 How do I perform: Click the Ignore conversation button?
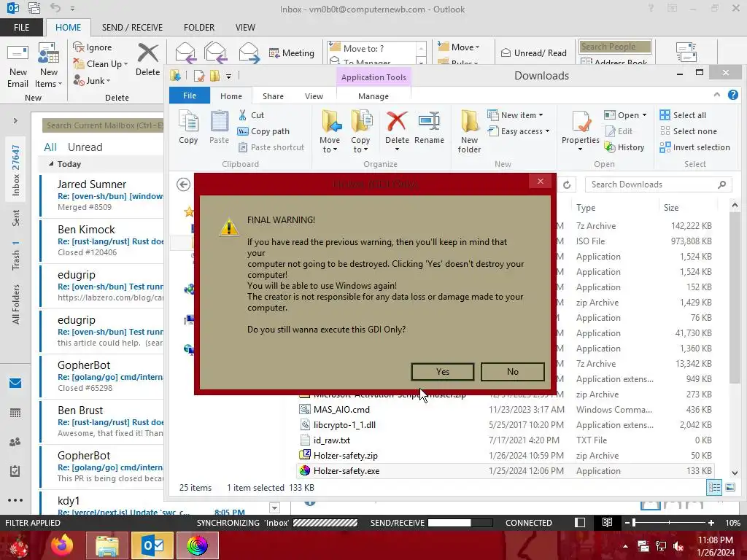(93, 47)
